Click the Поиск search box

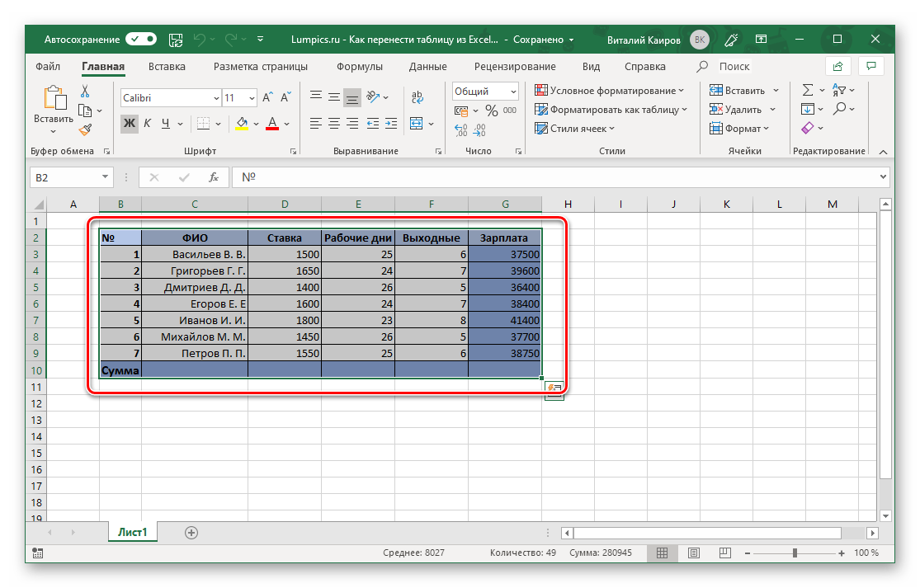click(734, 66)
